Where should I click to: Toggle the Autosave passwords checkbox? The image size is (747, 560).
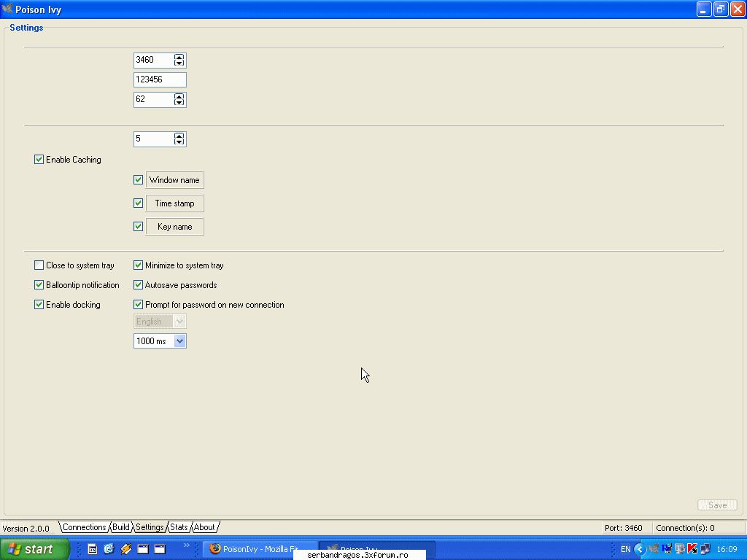[138, 285]
